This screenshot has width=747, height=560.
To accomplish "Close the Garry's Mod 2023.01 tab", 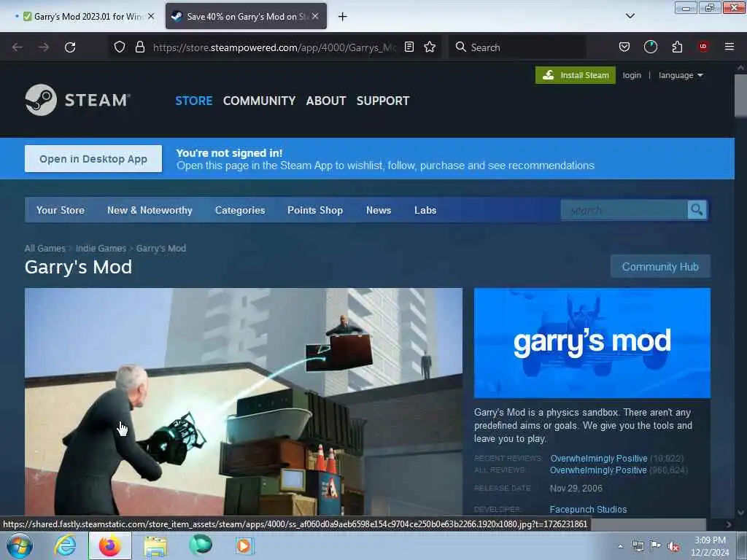I will click(151, 16).
